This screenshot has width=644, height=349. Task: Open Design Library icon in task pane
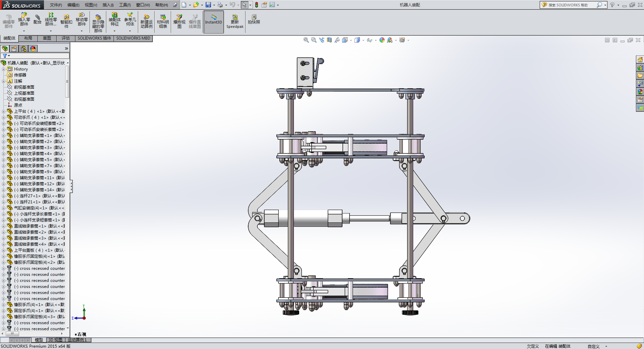pyautogui.click(x=640, y=67)
